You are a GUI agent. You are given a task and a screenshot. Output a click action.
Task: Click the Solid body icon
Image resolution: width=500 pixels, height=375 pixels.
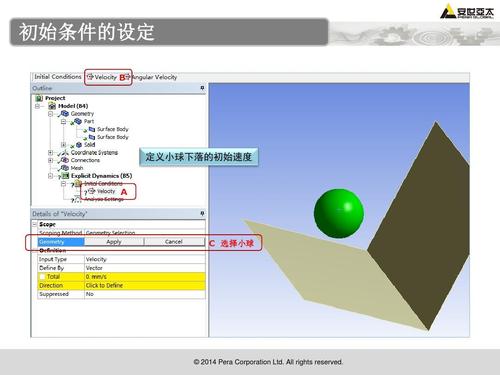(x=79, y=145)
